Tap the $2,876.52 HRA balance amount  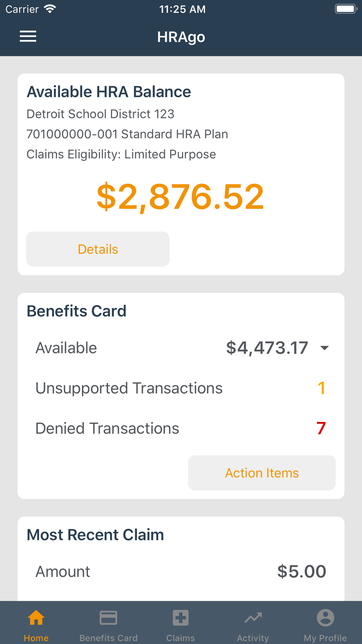pyautogui.click(x=180, y=196)
